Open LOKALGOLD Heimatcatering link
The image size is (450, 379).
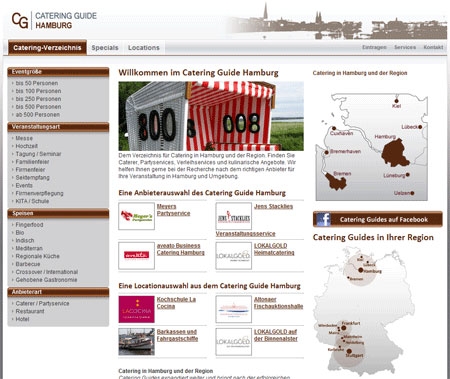tap(274, 249)
